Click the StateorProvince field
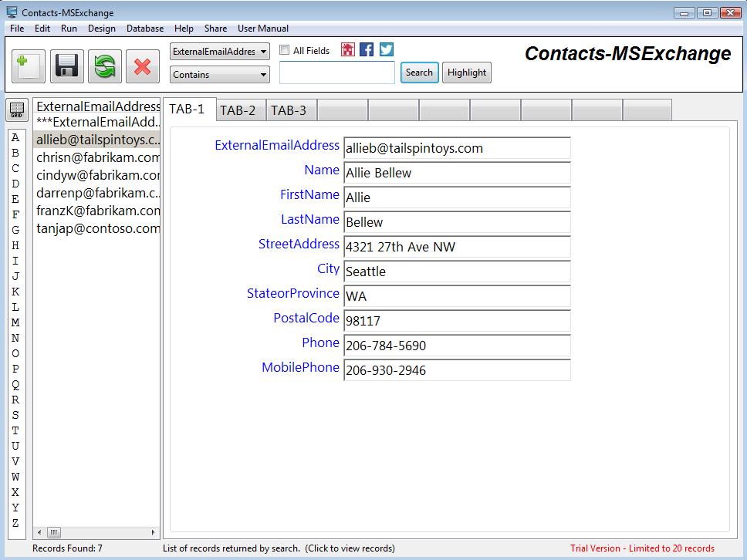The height and width of the screenshot is (560, 747). [x=457, y=296]
